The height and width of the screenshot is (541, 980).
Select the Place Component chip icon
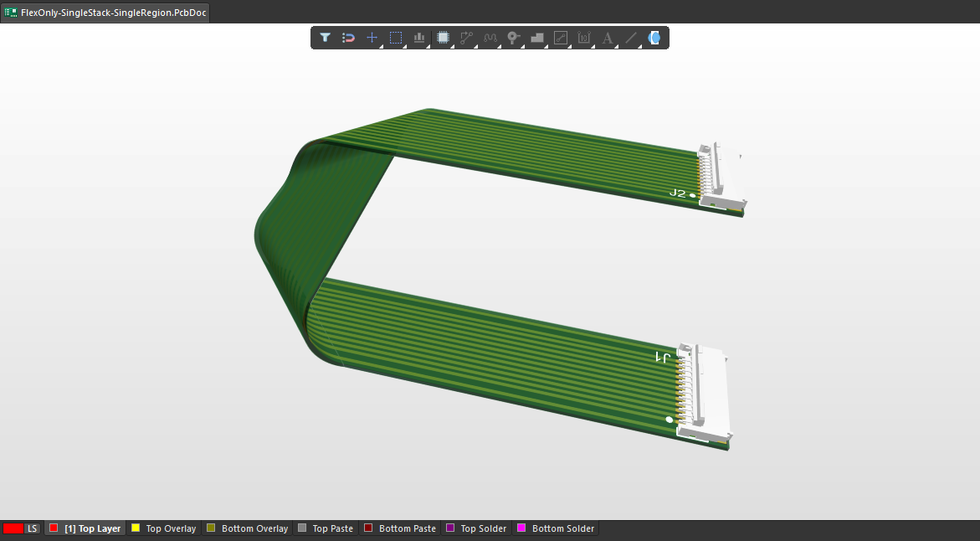tap(444, 38)
